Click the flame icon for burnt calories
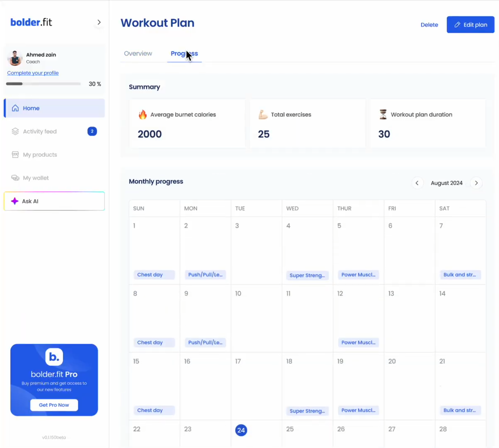This screenshot has height=448, width=499. point(142,115)
